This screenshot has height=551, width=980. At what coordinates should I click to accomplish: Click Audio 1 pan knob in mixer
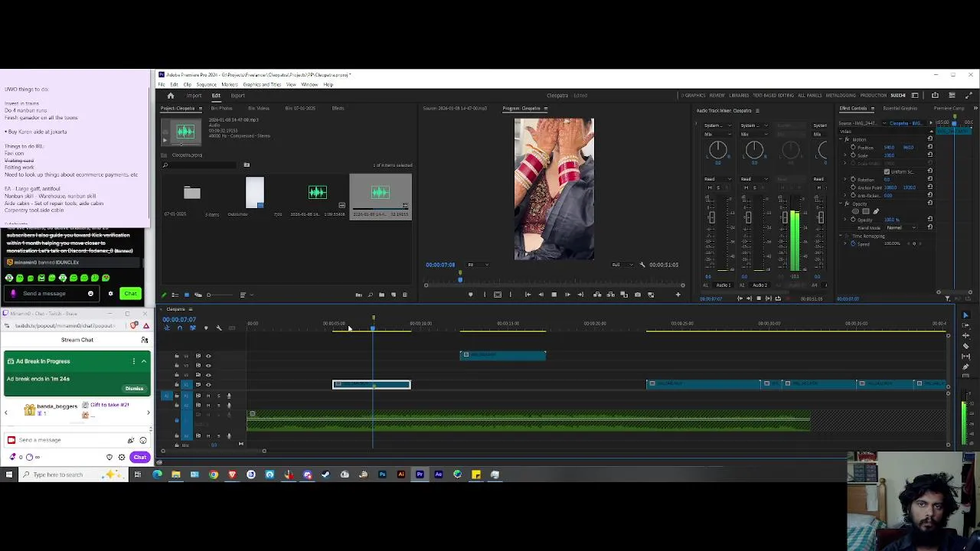click(x=718, y=150)
